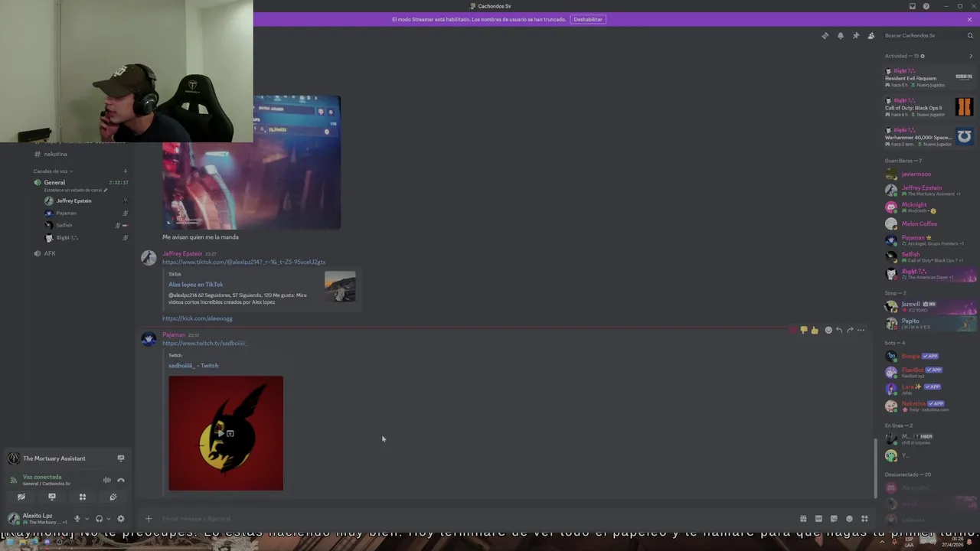Show pinned messages pin icon
980x551 pixels.
855,36
